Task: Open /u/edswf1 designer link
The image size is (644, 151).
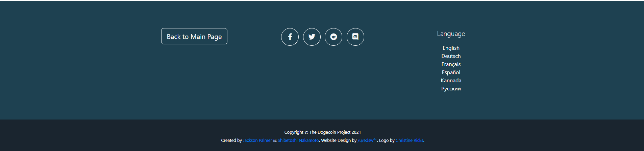Action: tap(367, 141)
